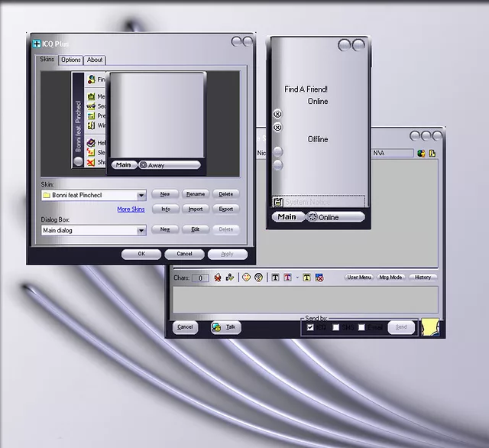Click the ICQ Plus logo in title bar

(x=36, y=44)
